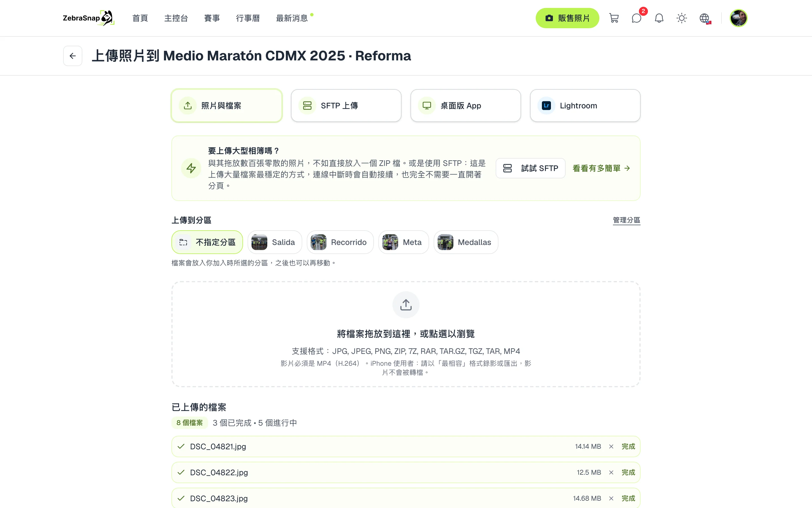Image resolution: width=812 pixels, height=508 pixels.
Task: Follow the 看看有多簡單 link
Action: coord(601,168)
